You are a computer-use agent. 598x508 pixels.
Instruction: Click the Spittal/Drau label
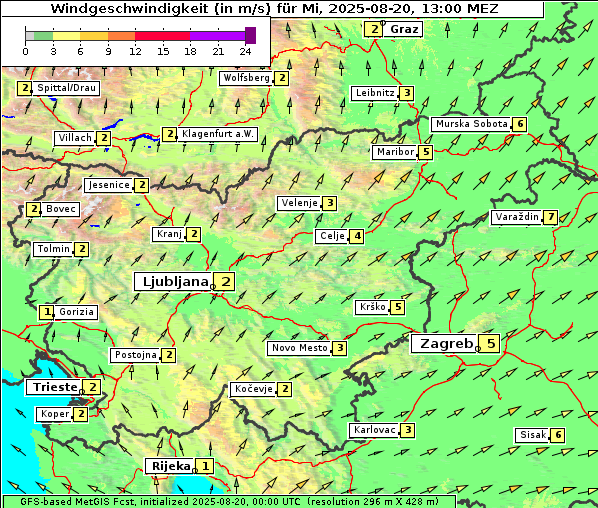pos(66,88)
